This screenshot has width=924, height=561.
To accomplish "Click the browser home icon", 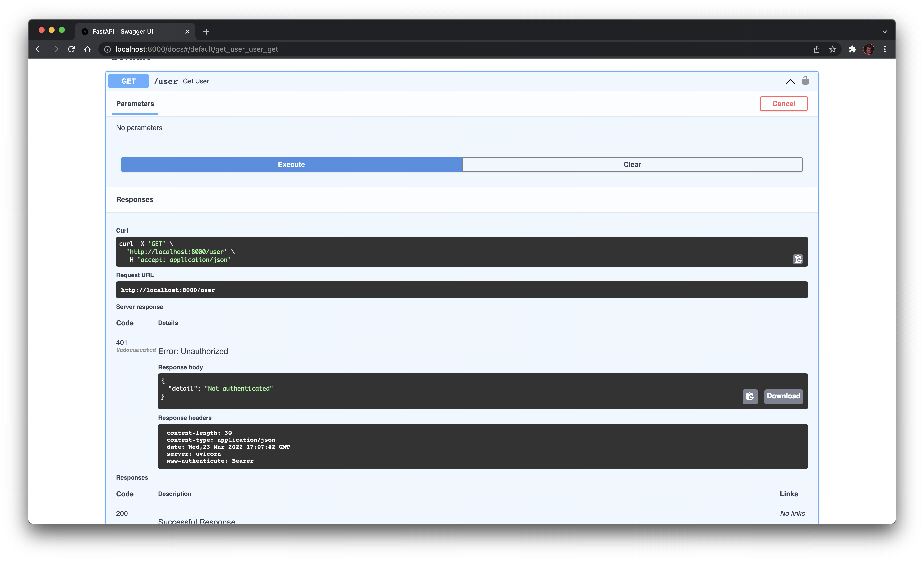I will click(x=87, y=49).
